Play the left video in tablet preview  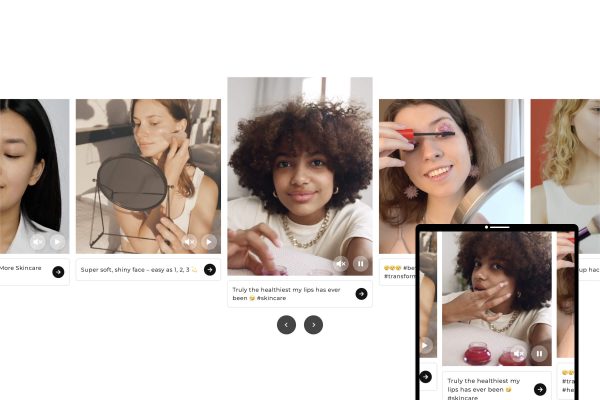pos(426,345)
